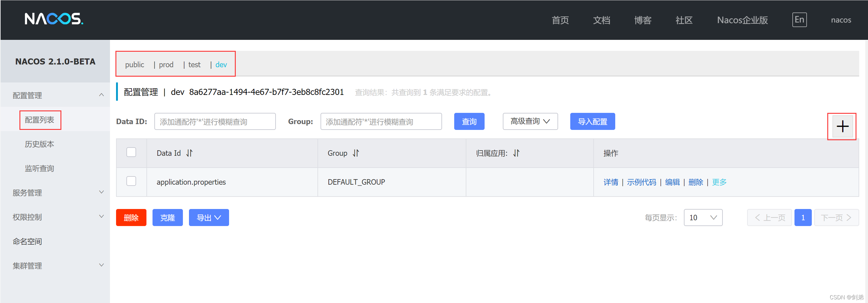Select the checkbox for application.properties row

[x=131, y=181]
